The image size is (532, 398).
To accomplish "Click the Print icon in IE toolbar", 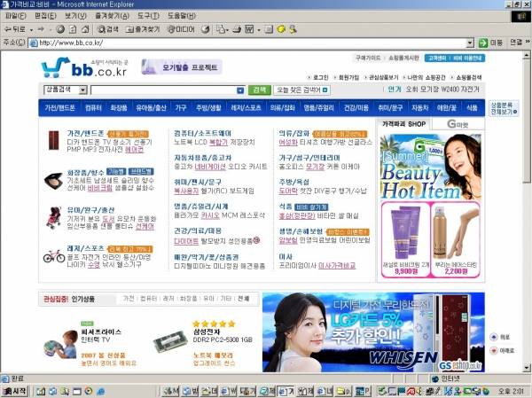I will (237, 29).
